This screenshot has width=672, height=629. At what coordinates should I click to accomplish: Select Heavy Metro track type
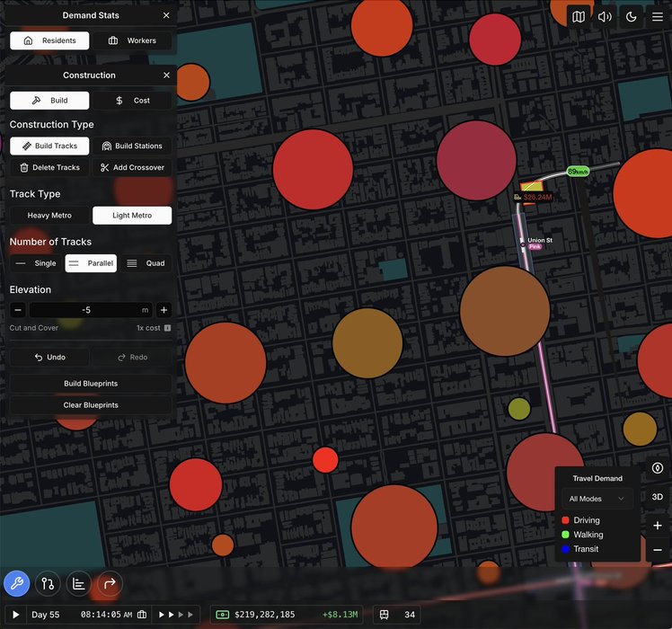[x=50, y=216]
